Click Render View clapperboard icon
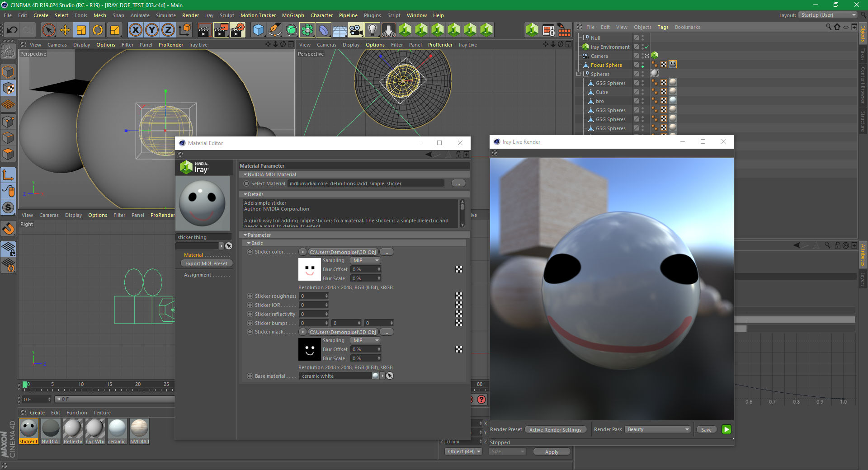Screen dimensions: 868x470 point(204,30)
